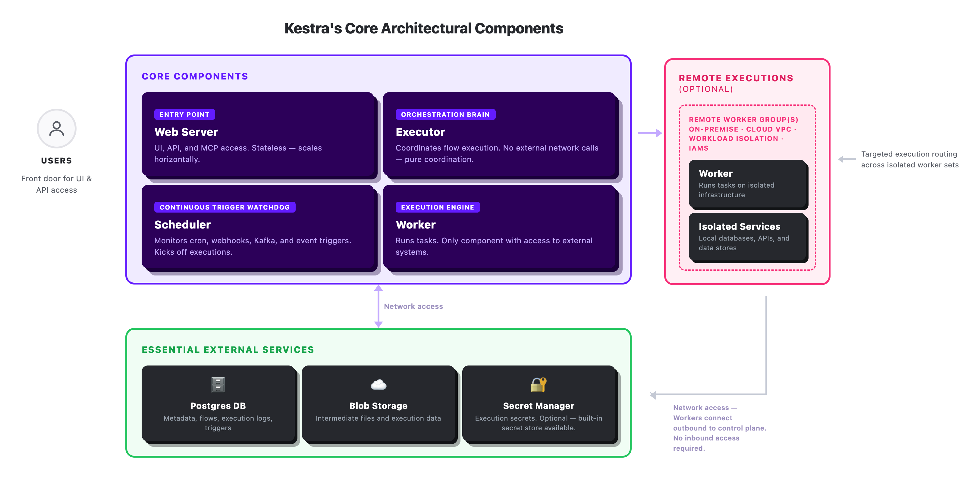This screenshot has height=479, width=980.
Task: Click 'Local databases, APIs, and data stores' text
Action: 744,243
